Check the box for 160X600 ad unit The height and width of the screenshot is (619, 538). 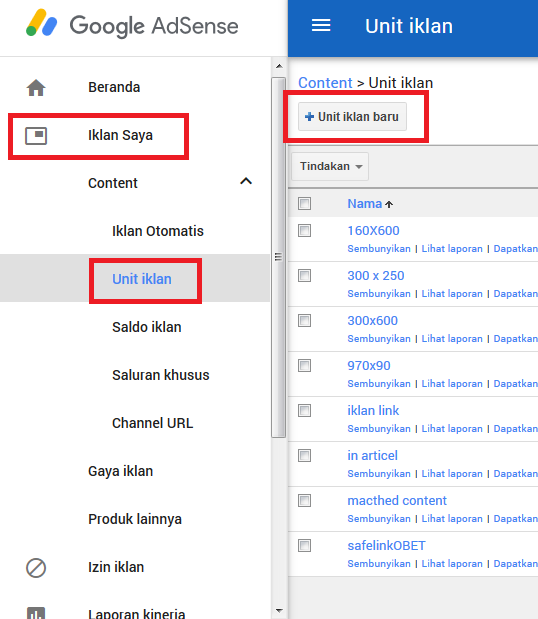[x=304, y=230]
